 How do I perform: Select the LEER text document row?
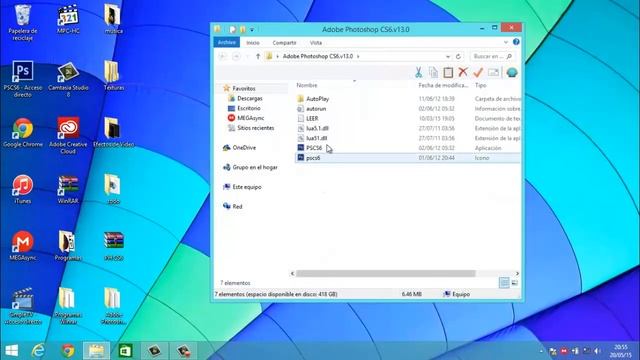coord(407,118)
